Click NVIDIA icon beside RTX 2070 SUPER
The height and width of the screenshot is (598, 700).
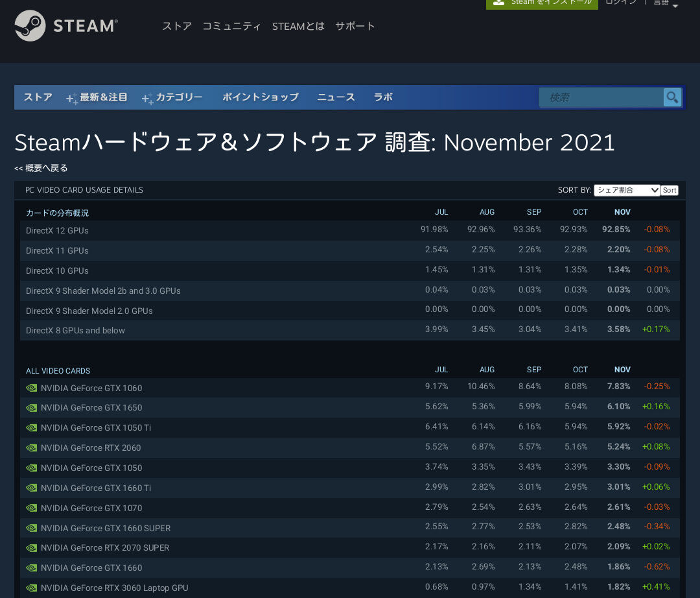(31, 548)
